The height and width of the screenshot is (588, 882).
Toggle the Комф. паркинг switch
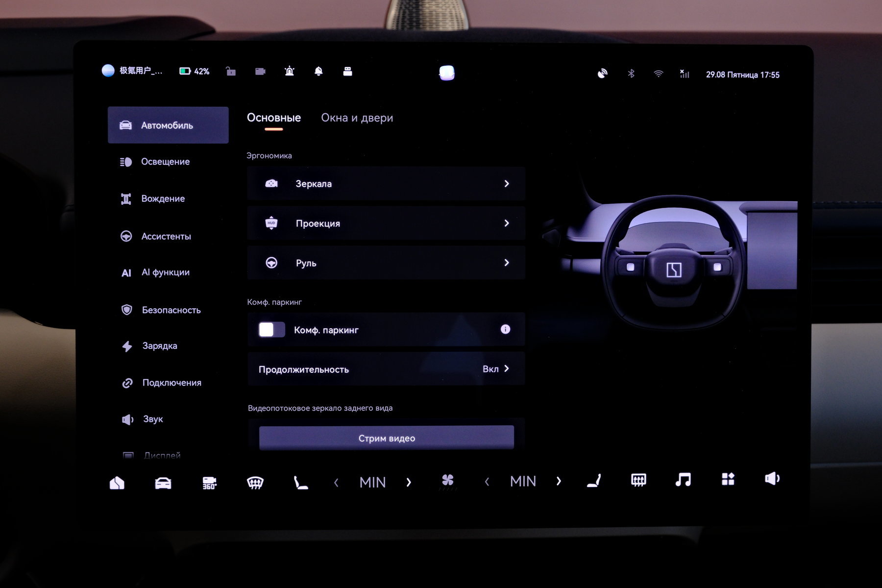[x=271, y=330]
